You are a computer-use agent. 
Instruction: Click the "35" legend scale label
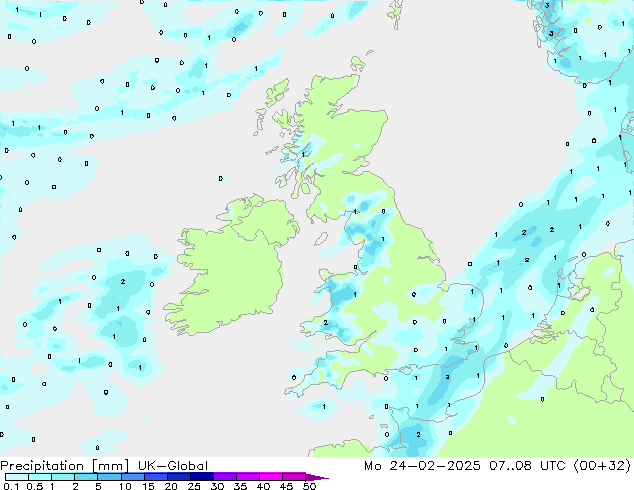click(240, 486)
